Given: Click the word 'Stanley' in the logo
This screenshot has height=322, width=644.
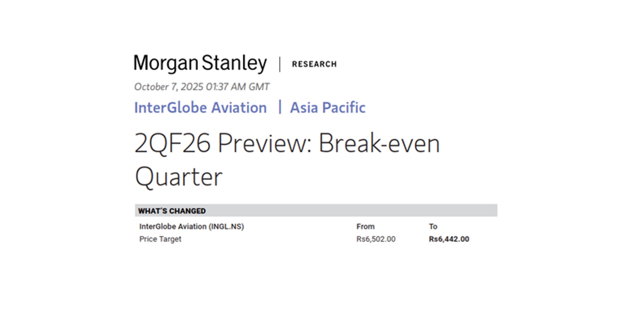Looking at the screenshot, I should coord(234,63).
